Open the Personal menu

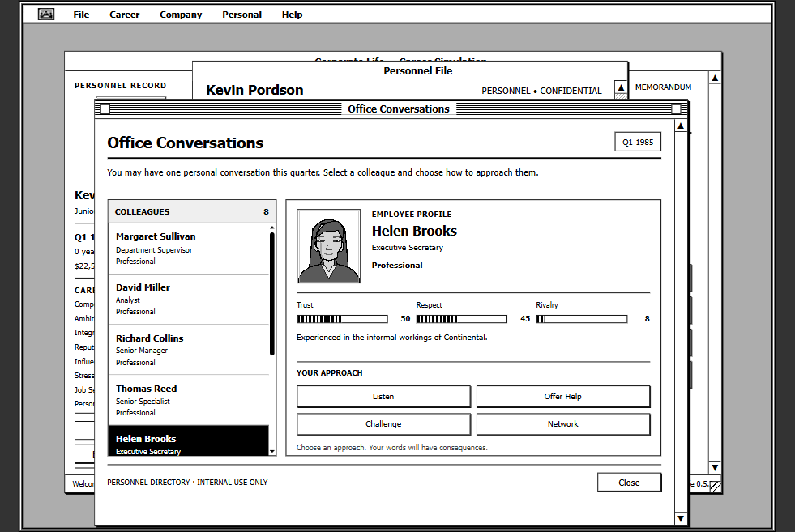click(241, 15)
